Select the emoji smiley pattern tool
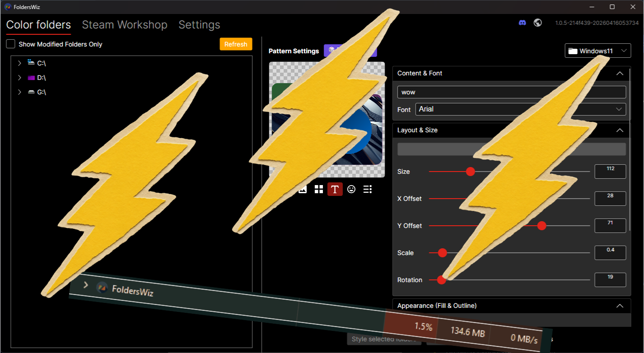Viewport: 644px width, 353px height. click(351, 189)
